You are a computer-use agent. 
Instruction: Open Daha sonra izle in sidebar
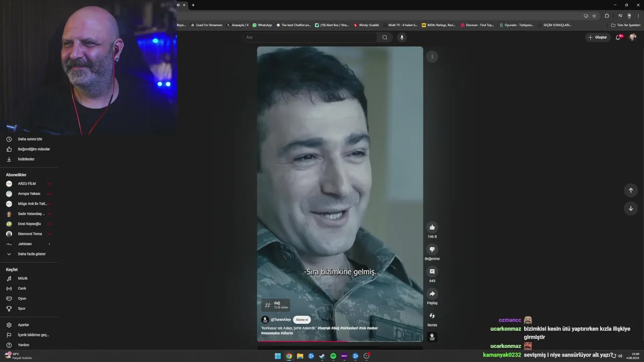tap(29, 139)
